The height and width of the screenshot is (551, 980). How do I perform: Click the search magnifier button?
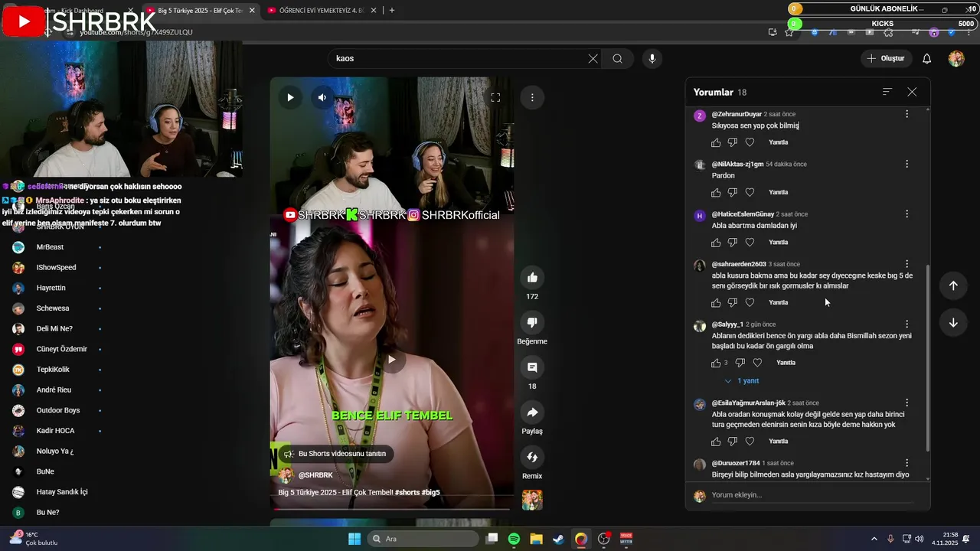click(617, 58)
